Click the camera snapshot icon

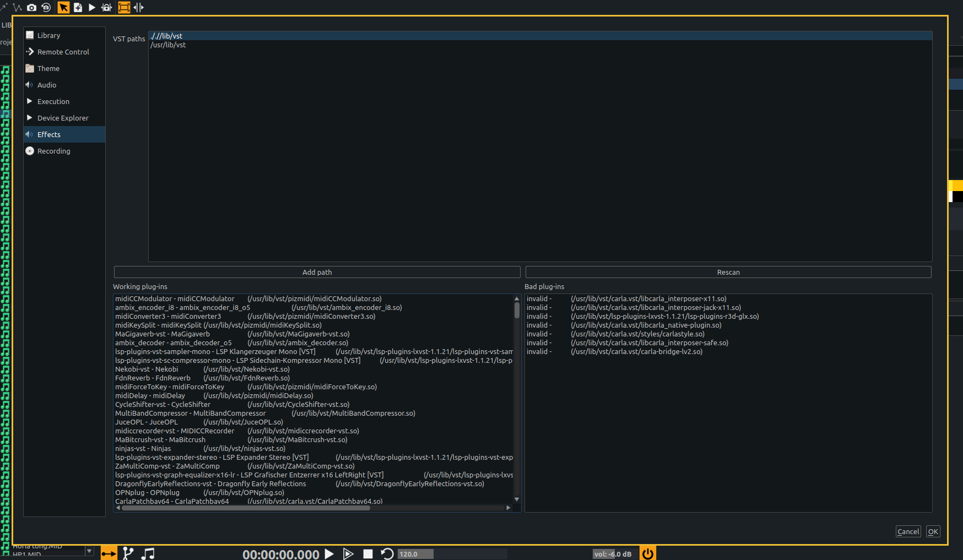[x=31, y=7]
